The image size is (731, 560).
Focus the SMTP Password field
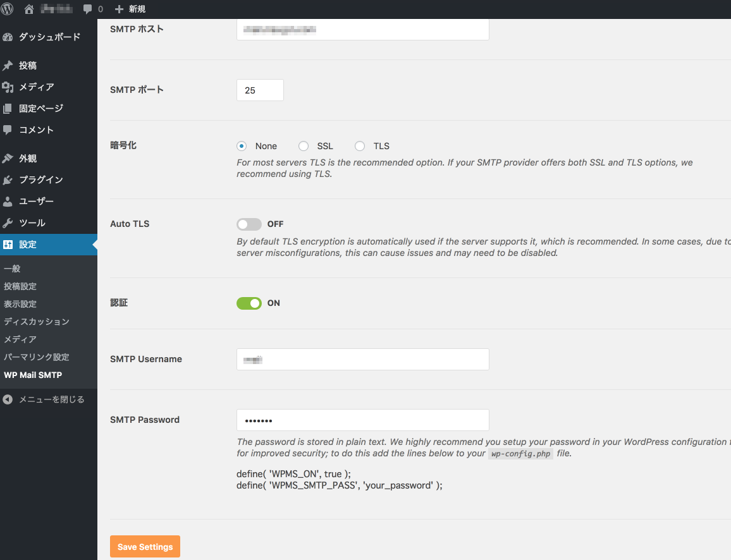[x=363, y=420]
